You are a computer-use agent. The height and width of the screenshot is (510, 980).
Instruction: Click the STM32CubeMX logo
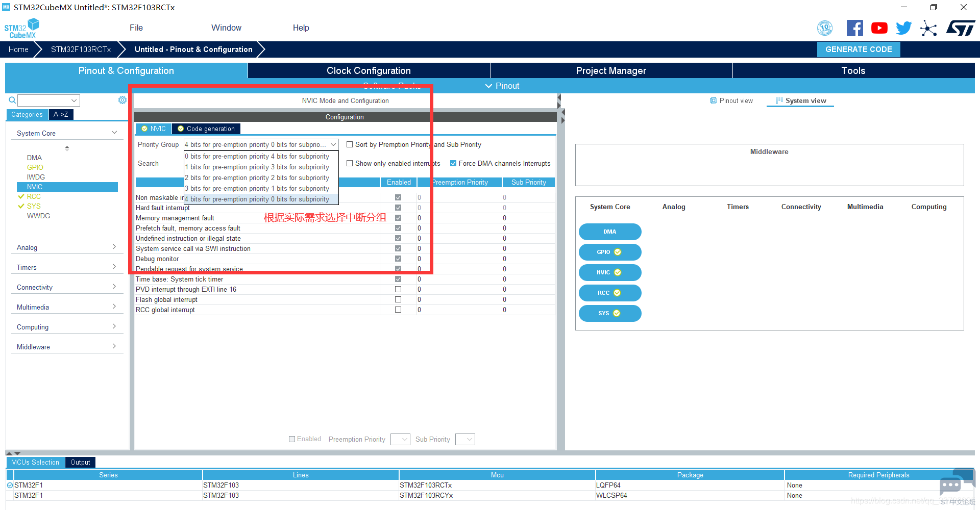21,29
